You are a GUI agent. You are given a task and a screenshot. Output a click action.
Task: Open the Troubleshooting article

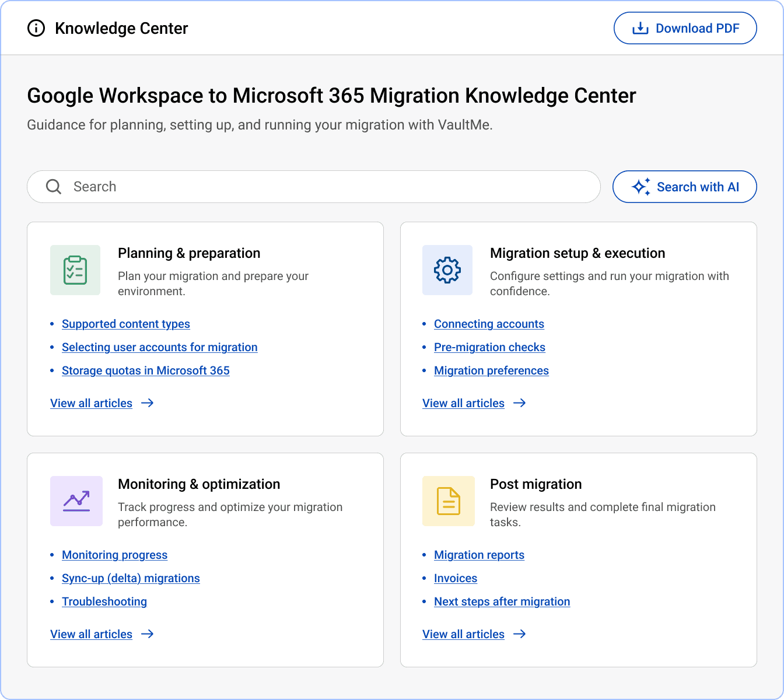[104, 601]
